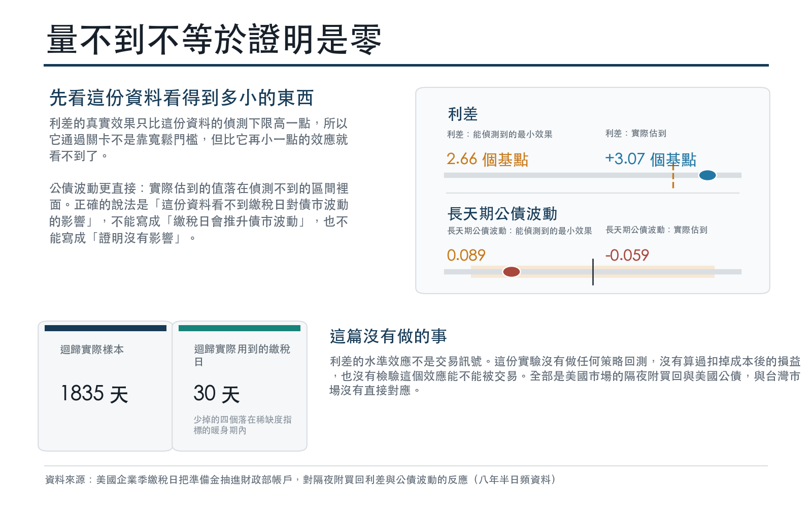Click the 利差 chart heading

[x=463, y=114]
